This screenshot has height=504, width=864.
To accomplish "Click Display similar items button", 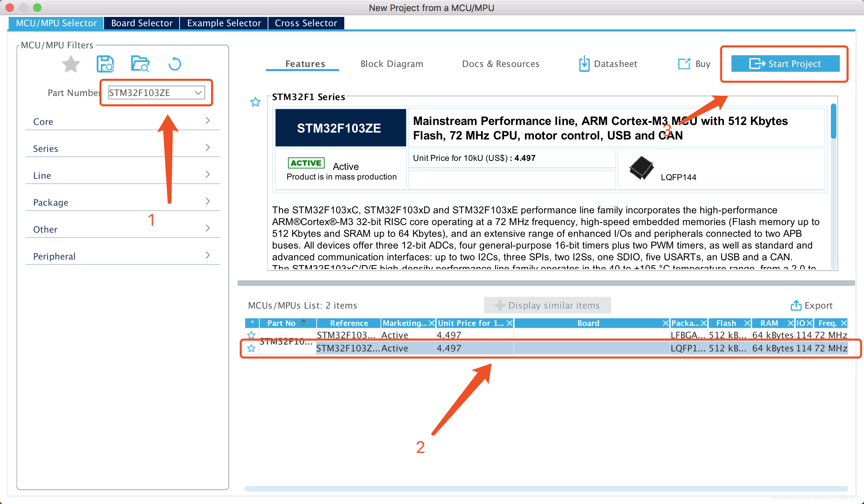I will 547,305.
